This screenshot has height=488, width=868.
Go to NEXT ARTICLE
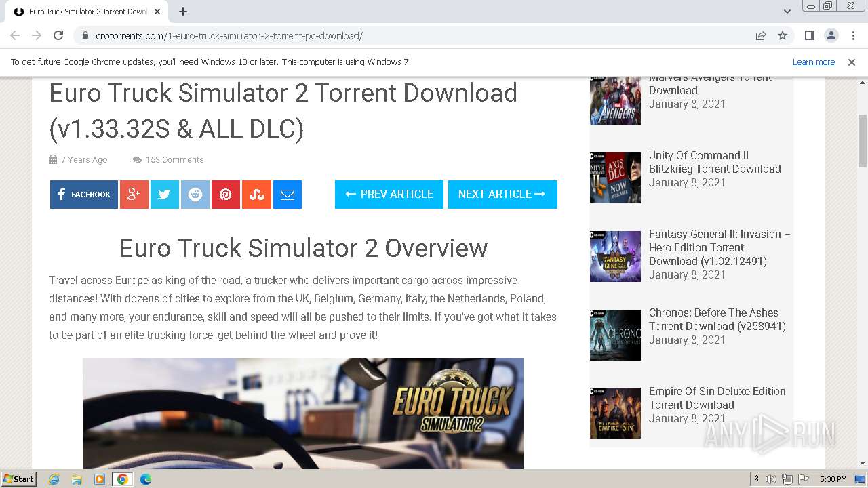(502, 195)
